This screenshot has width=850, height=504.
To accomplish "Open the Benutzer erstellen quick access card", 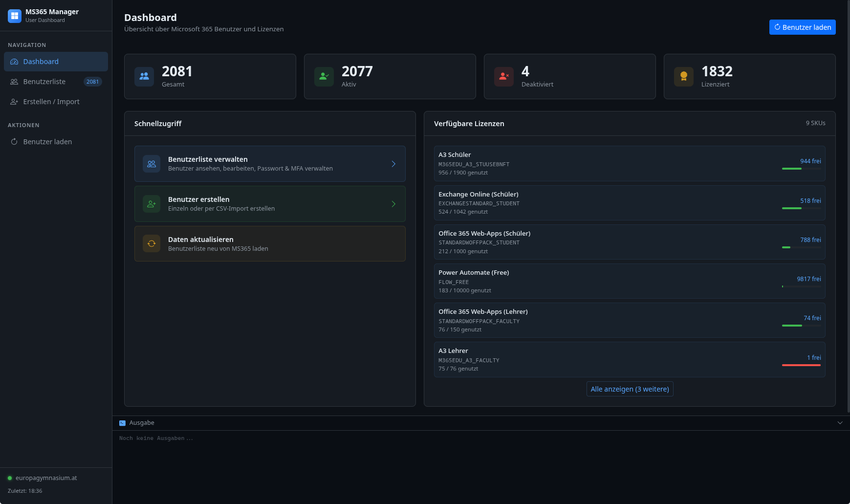I will click(270, 204).
